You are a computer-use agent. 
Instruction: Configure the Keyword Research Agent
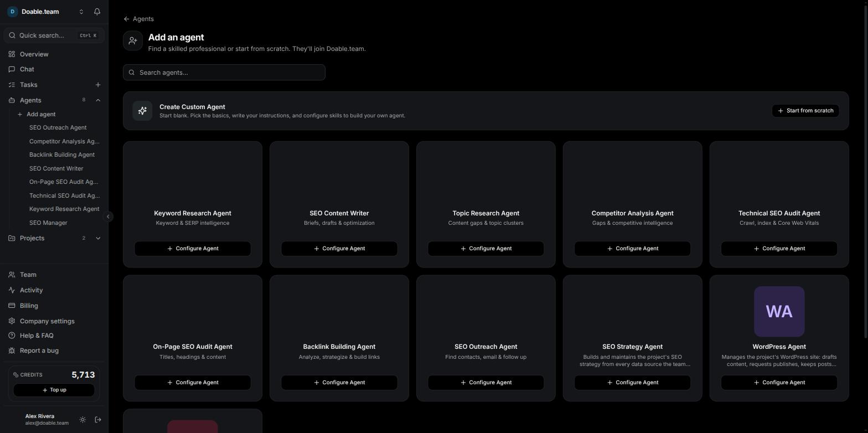[193, 249]
